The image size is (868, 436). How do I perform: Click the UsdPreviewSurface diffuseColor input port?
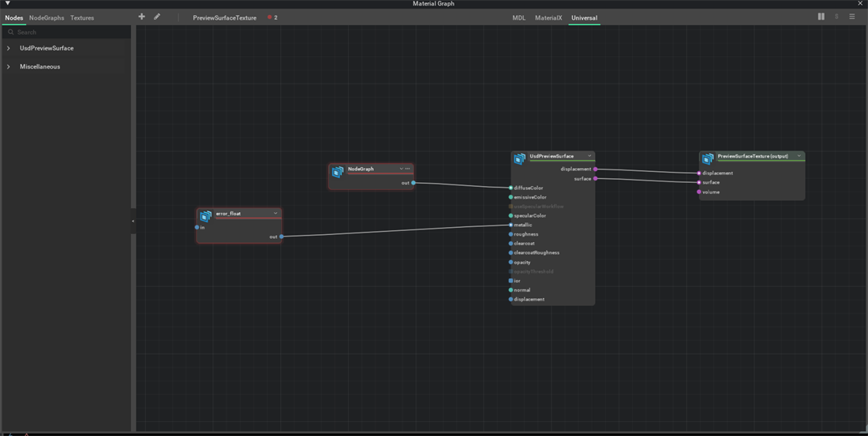pos(511,188)
